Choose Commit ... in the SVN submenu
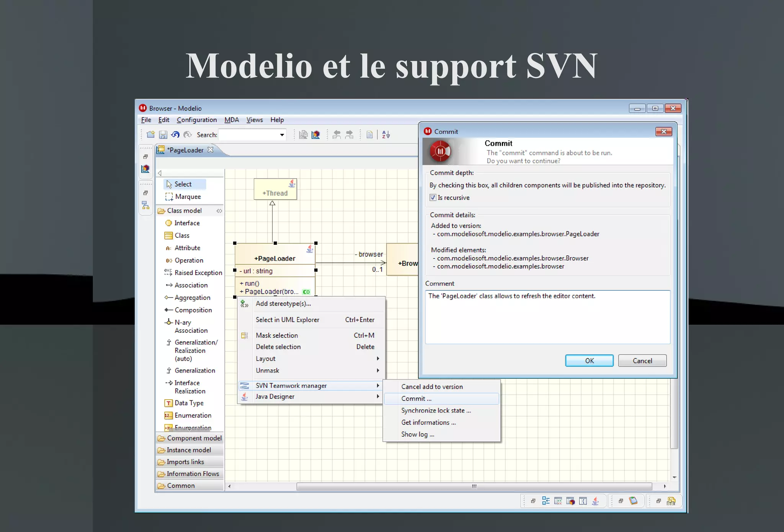784x532 pixels. point(441,399)
